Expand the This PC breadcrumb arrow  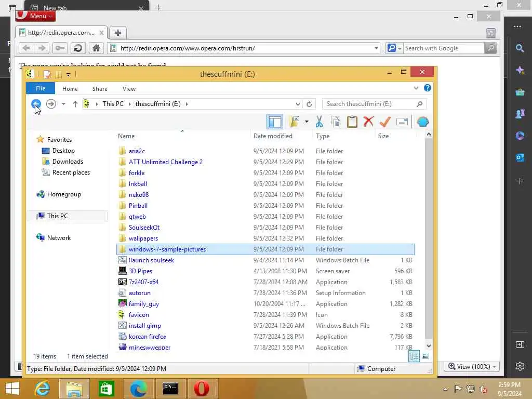[129, 104]
